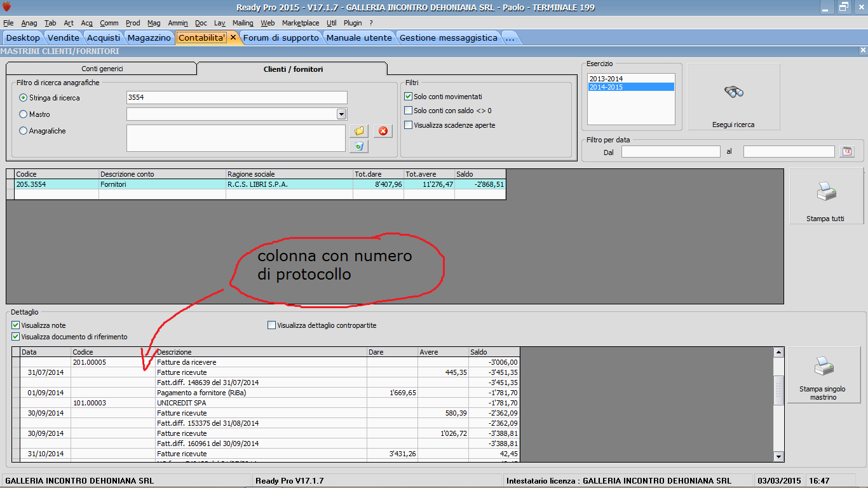The width and height of the screenshot is (868, 488).
Task: Click the date 01/09/2014 in detail table
Action: tap(46, 393)
